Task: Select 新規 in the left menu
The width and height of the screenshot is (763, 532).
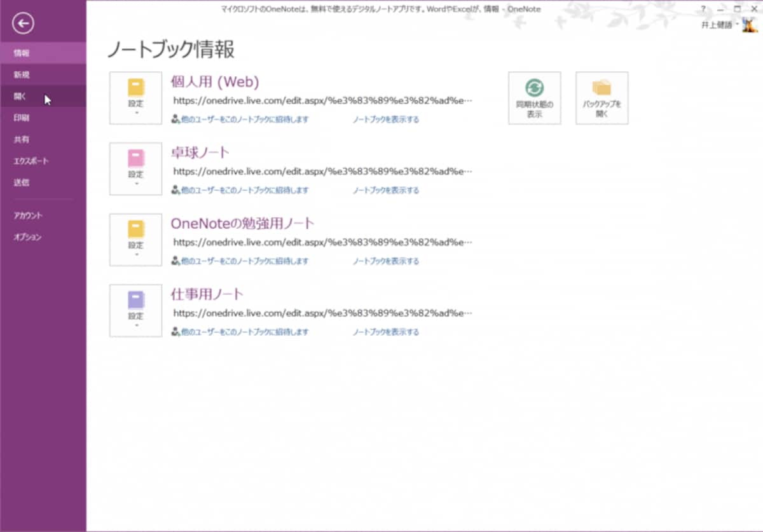Action: [43, 74]
